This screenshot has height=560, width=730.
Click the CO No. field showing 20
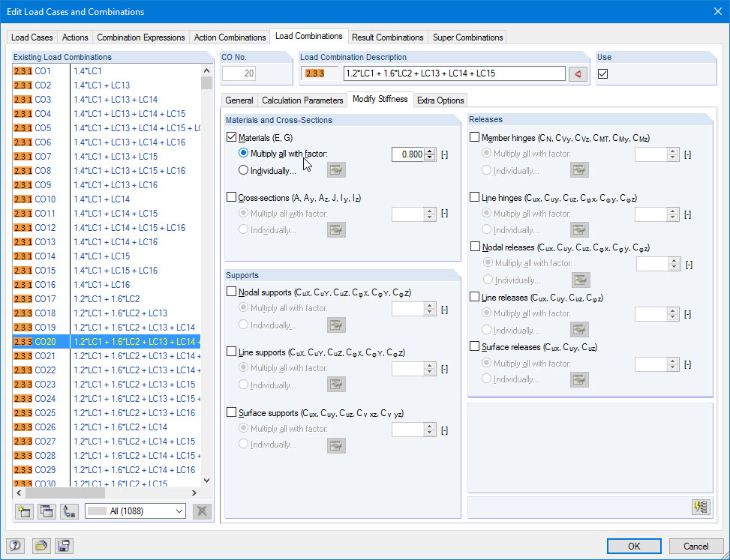[x=239, y=73]
